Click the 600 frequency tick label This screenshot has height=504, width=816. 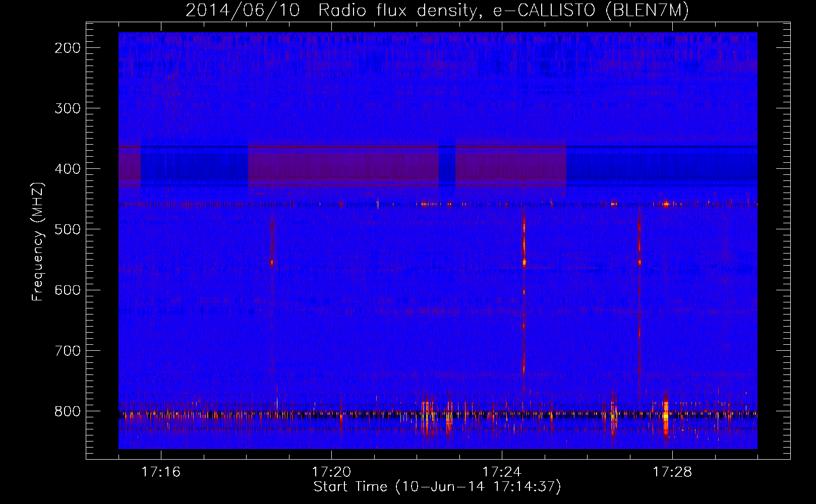tap(67, 290)
